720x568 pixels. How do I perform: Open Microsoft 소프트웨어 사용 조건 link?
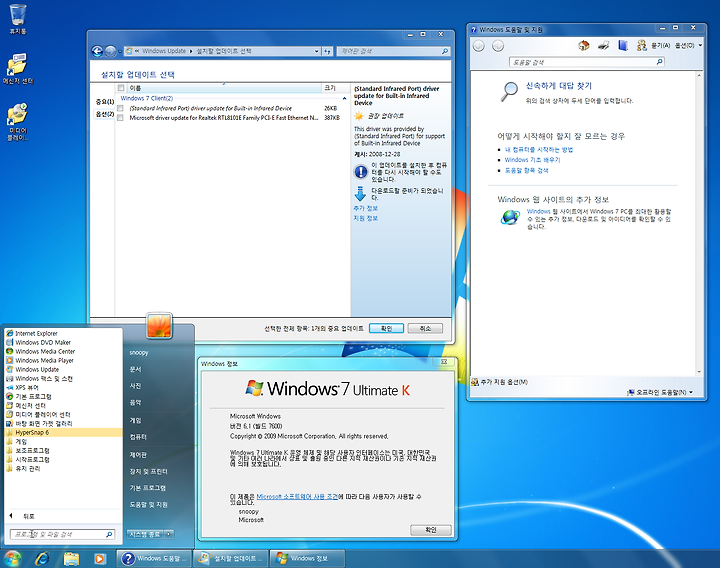coord(297,497)
